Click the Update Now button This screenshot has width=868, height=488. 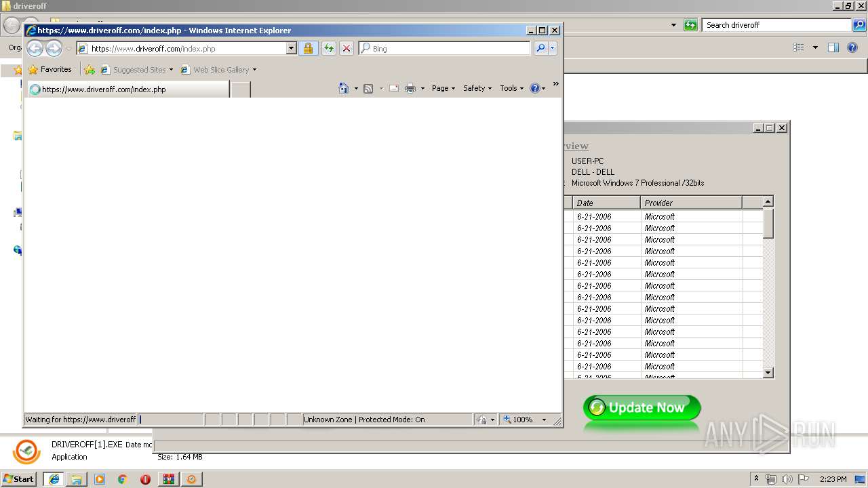[642, 407]
